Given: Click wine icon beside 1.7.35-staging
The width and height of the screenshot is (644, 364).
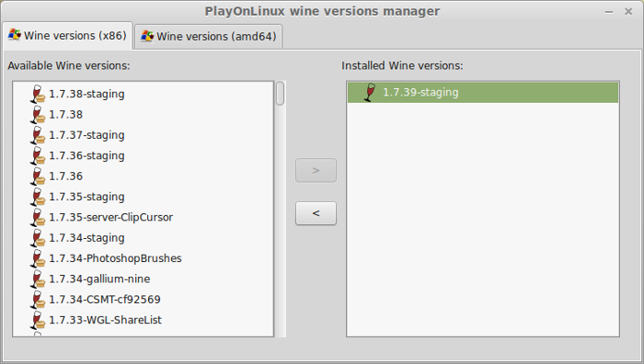Looking at the screenshot, I should tap(38, 197).
